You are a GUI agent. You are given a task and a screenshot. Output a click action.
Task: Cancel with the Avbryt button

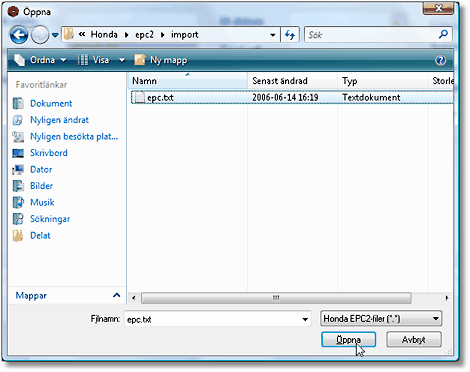[x=414, y=339]
